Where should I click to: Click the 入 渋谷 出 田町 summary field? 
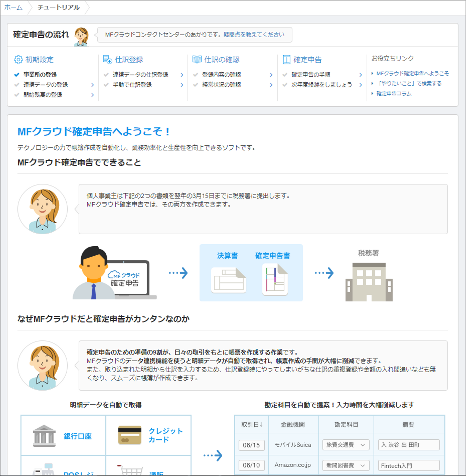click(x=409, y=445)
